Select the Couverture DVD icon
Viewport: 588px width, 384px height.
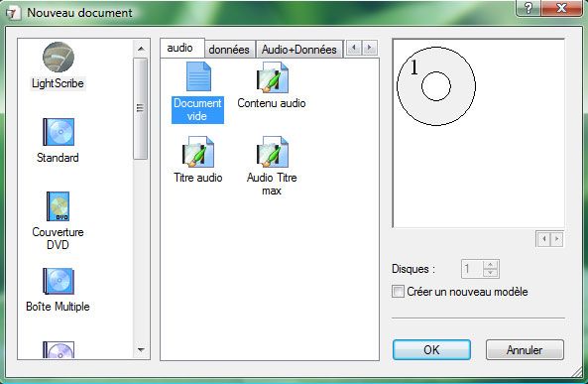[x=59, y=206]
